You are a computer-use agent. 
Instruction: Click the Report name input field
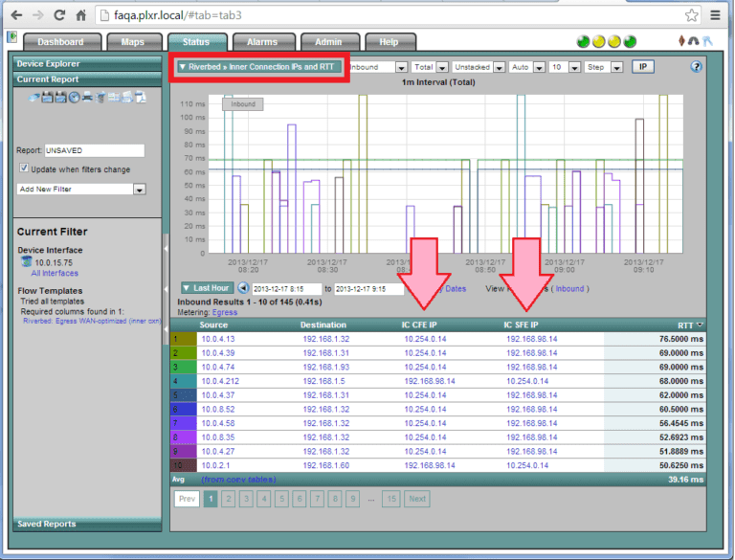[94, 150]
